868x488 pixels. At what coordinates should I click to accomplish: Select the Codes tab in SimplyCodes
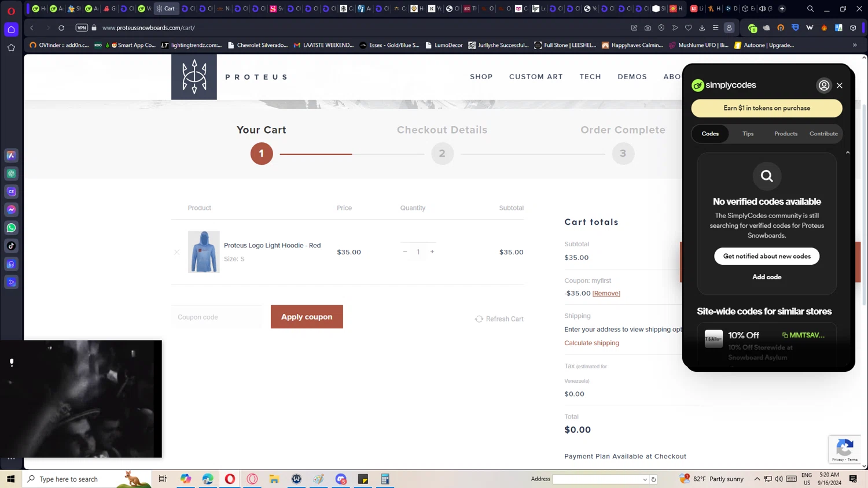tap(710, 134)
